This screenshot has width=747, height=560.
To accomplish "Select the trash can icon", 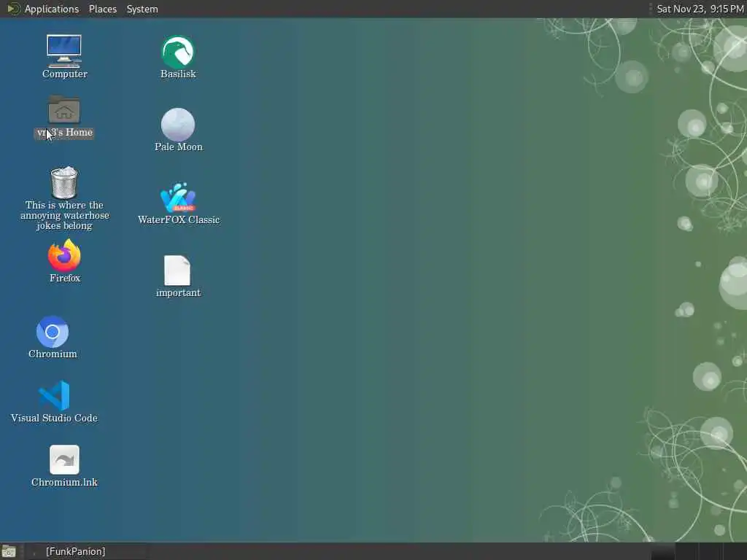I will pos(64,182).
